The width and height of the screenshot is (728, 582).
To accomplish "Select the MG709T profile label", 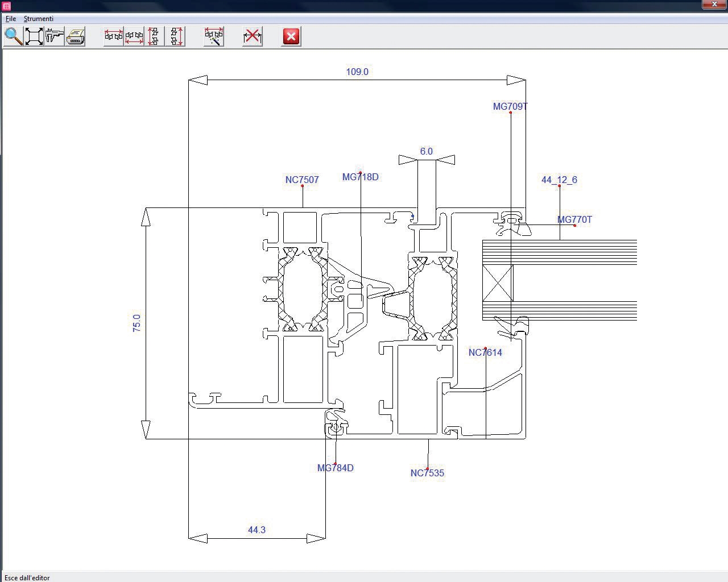I will pyautogui.click(x=511, y=106).
